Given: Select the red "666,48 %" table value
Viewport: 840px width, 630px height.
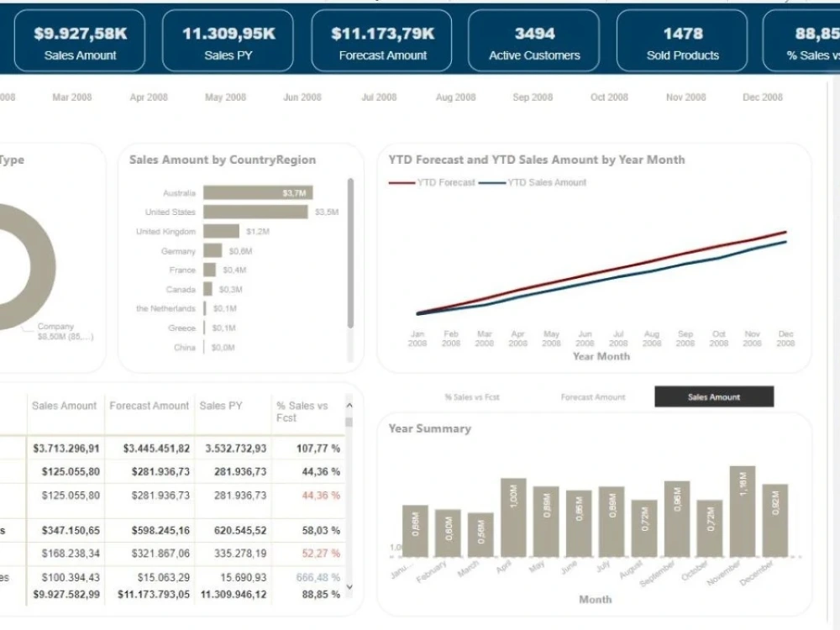Looking at the screenshot, I should tap(319, 577).
